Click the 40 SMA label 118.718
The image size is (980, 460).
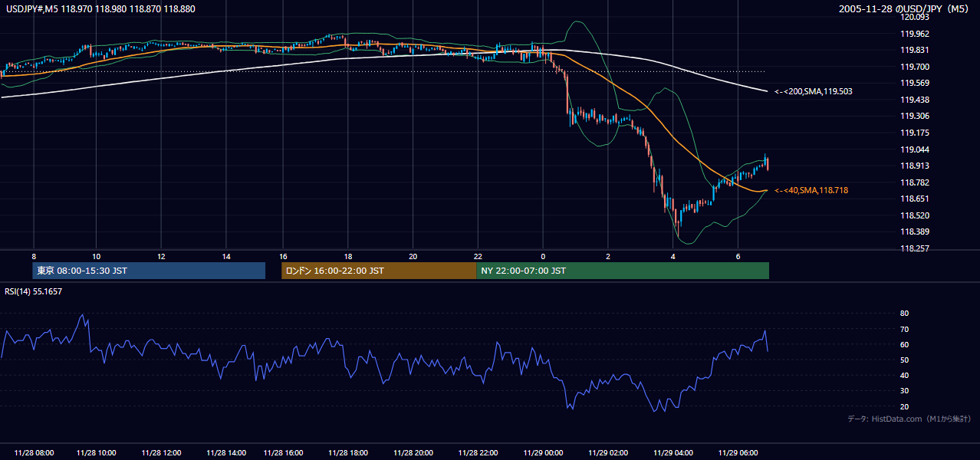pyautogui.click(x=811, y=190)
